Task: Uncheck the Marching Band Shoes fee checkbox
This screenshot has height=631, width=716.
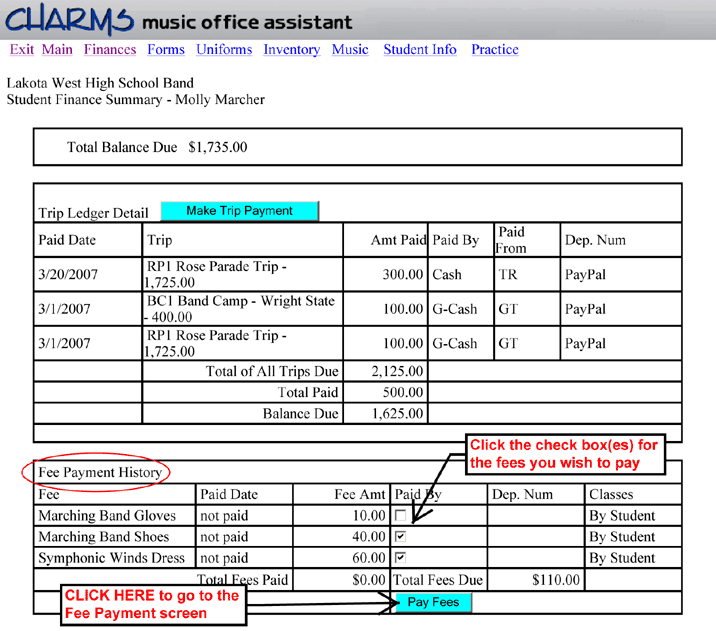Action: coord(400,536)
